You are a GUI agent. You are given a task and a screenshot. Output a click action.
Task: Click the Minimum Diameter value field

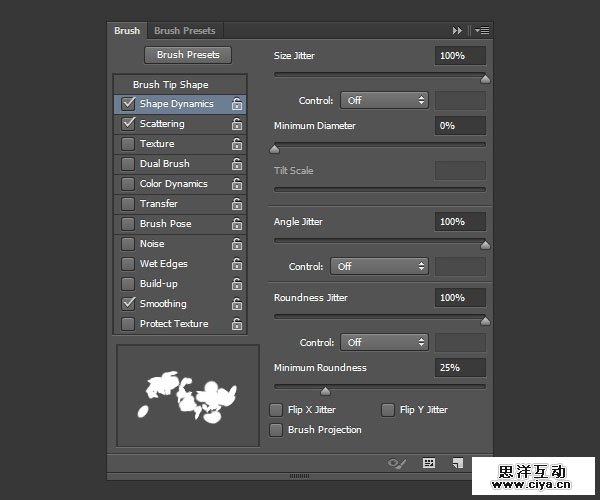click(x=460, y=126)
